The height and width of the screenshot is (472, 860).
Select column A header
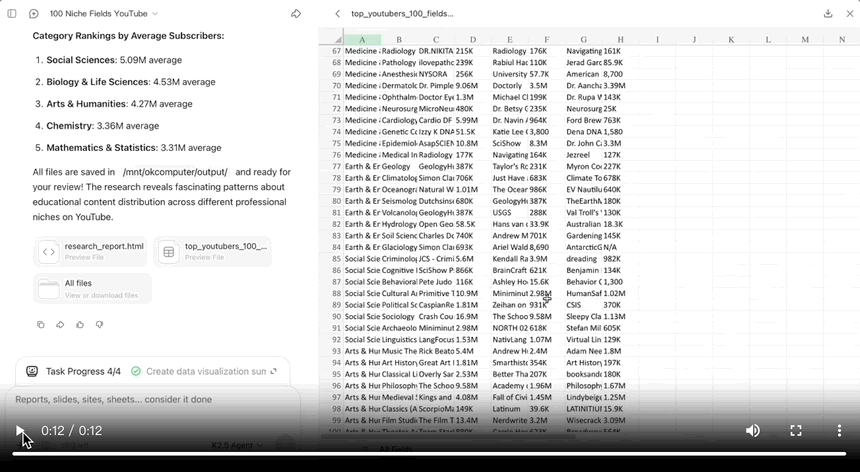click(362, 39)
